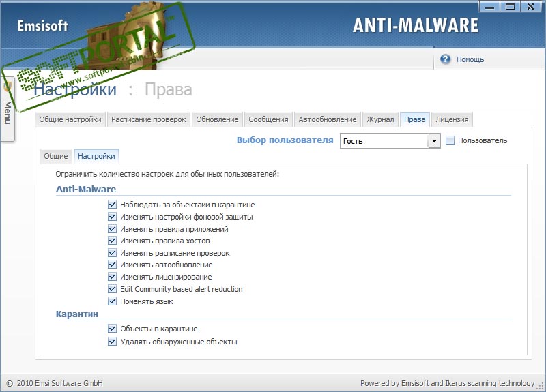
Task: Click the Карантин section heading
Action: tap(77, 314)
